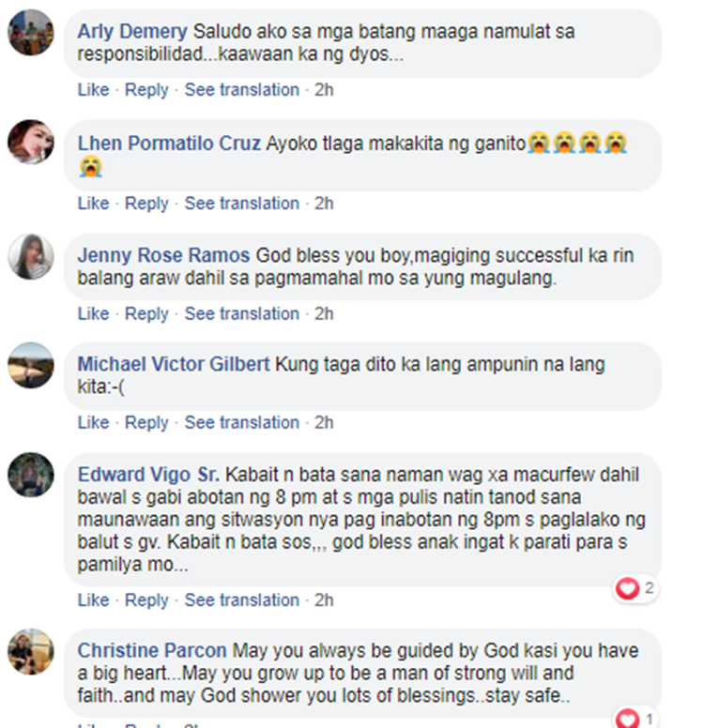See translation of Michael Victor Gilbert's comment

[x=241, y=422]
